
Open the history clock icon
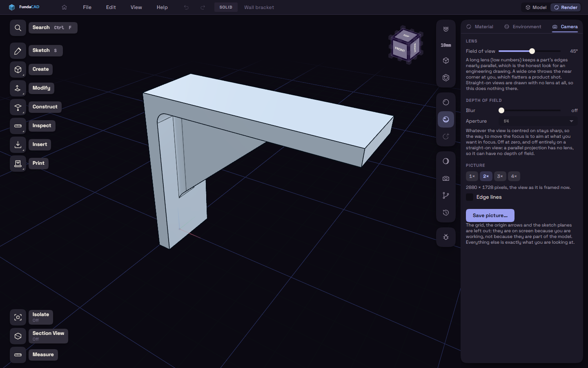446,213
